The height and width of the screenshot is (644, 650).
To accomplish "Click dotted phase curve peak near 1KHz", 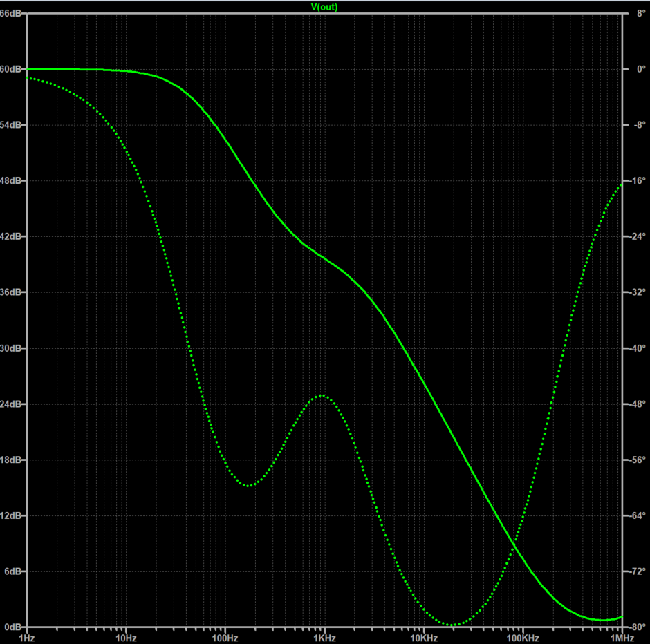I will click(x=322, y=395).
